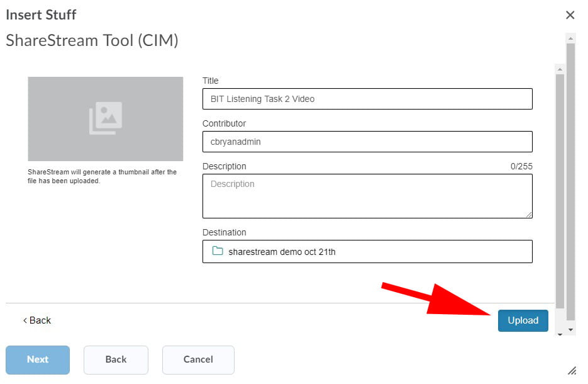Cancel the Insert Stuff dialog

[198, 359]
